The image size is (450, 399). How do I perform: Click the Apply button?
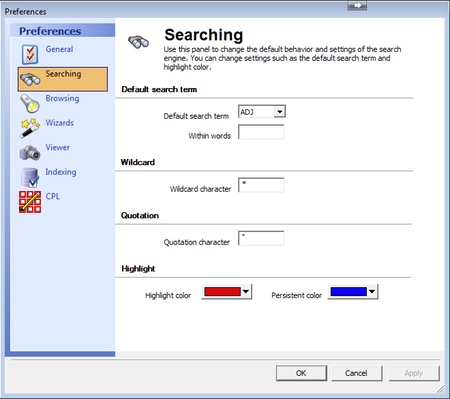click(x=414, y=373)
